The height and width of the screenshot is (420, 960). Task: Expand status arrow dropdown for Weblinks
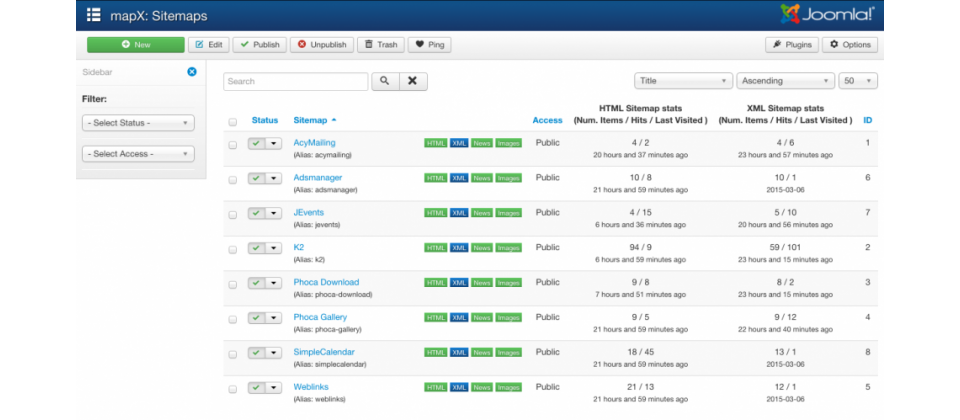pyautogui.click(x=273, y=388)
